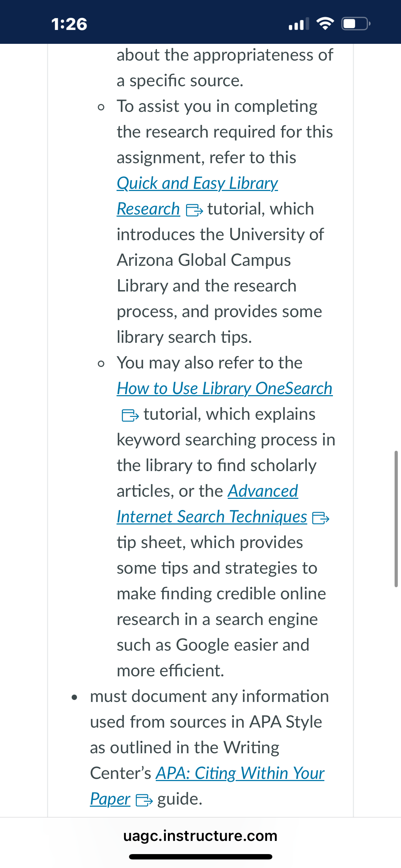
Task: Tap the 1:26 clock in status bar
Action: [x=69, y=24]
